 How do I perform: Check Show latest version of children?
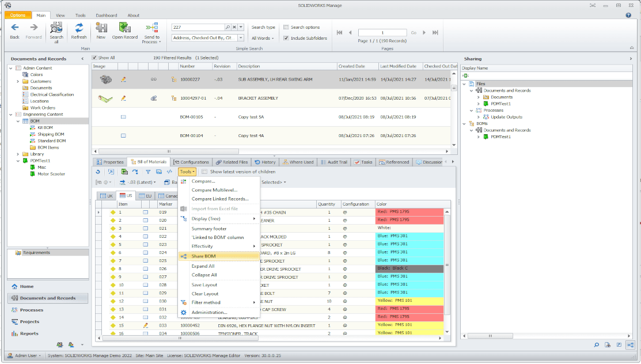pos(205,172)
